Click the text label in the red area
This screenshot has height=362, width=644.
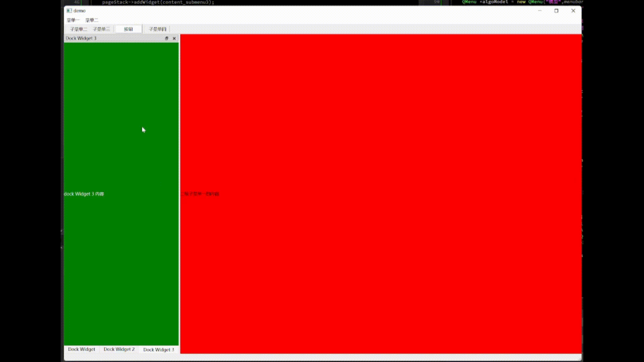click(x=202, y=194)
